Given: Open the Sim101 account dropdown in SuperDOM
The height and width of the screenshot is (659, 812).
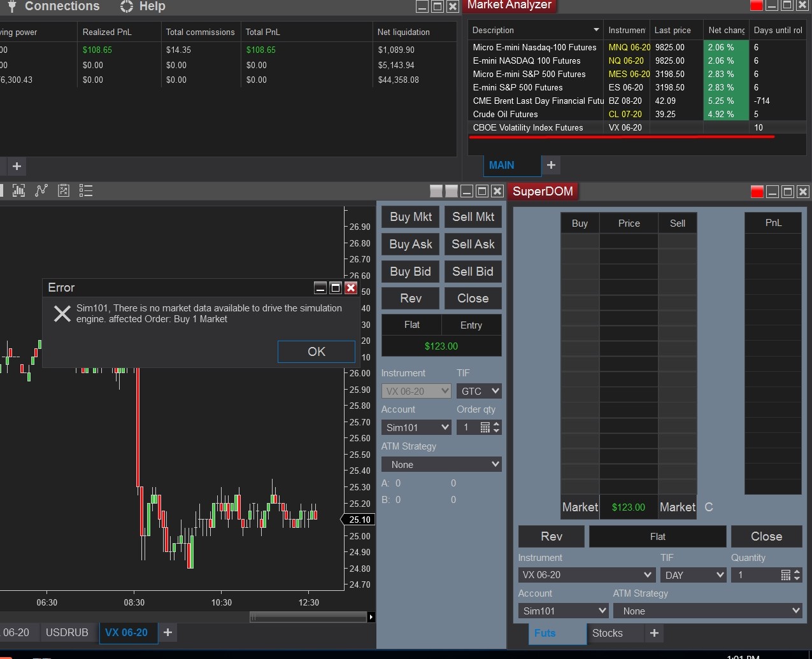Looking at the screenshot, I should (x=563, y=611).
